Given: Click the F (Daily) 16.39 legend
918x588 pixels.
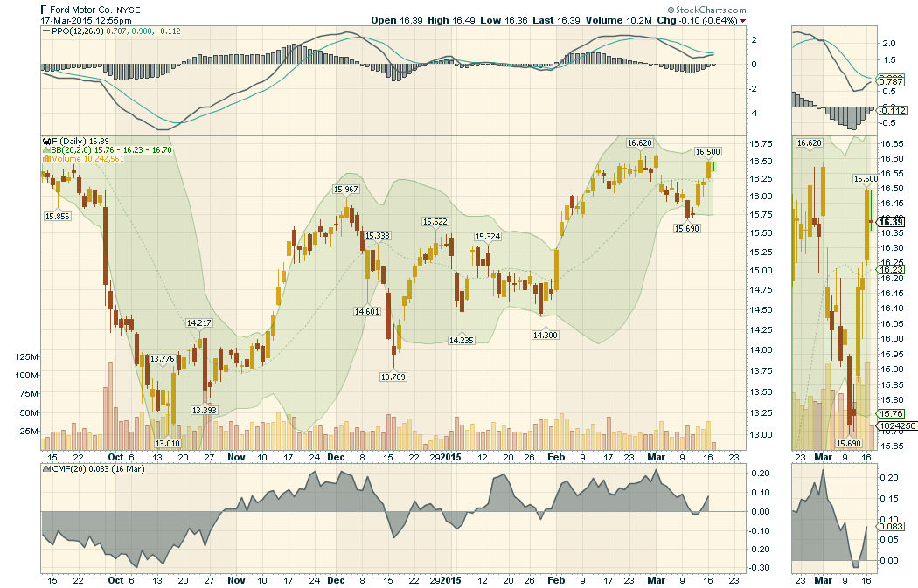Looking at the screenshot, I should 80,141.
